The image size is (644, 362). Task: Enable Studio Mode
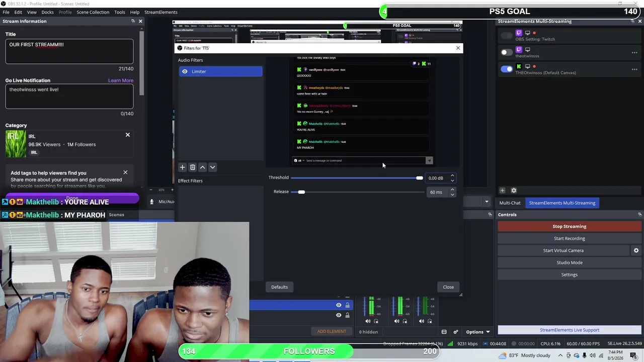pos(570,262)
